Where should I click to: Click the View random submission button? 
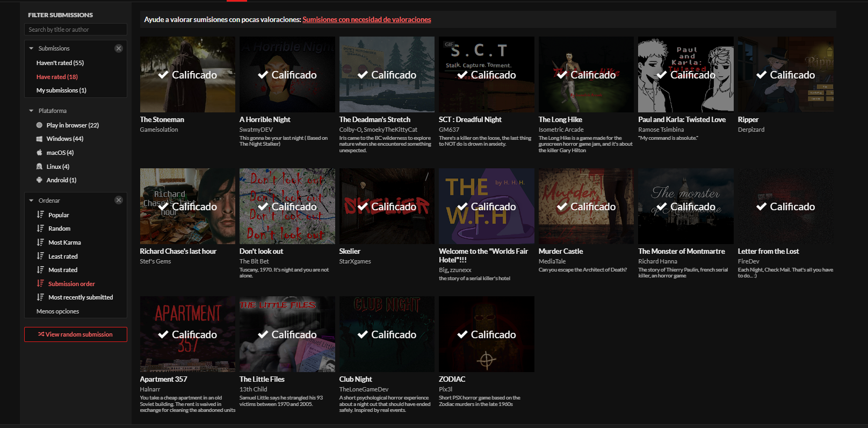click(76, 334)
